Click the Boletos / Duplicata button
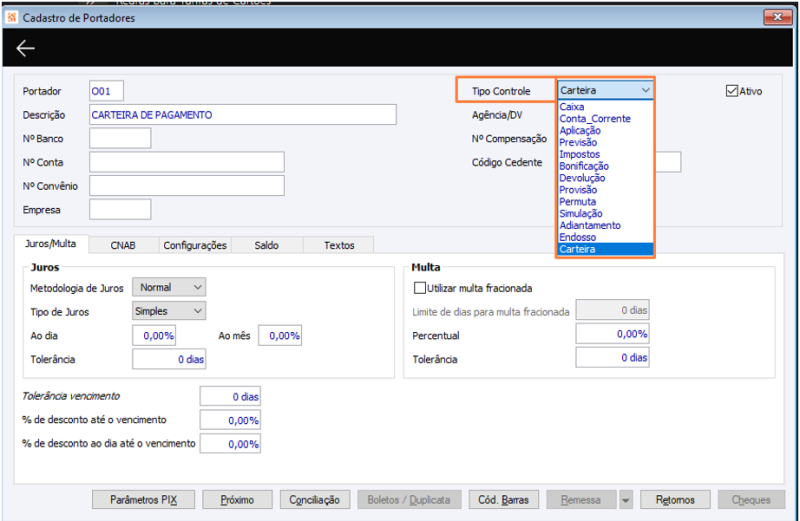800x521 pixels. 409,500
